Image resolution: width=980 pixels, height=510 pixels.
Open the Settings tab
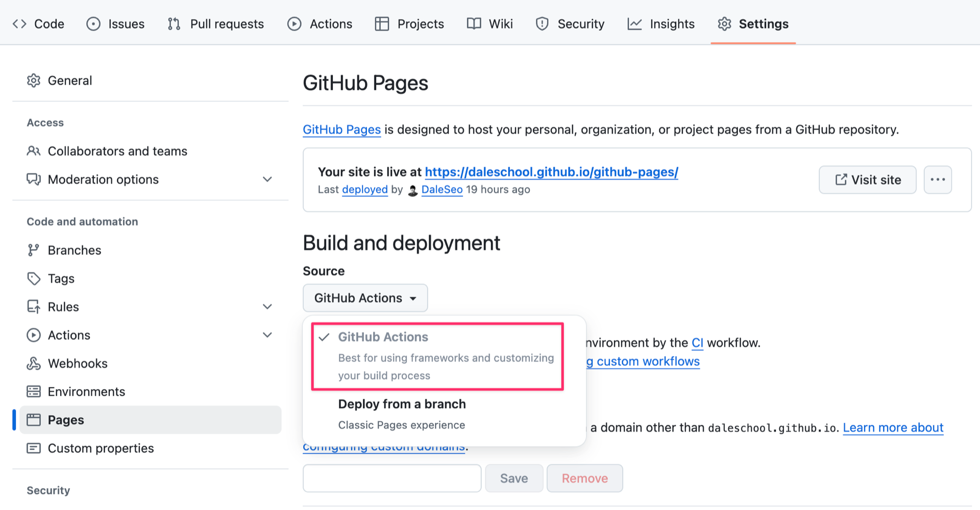(753, 23)
